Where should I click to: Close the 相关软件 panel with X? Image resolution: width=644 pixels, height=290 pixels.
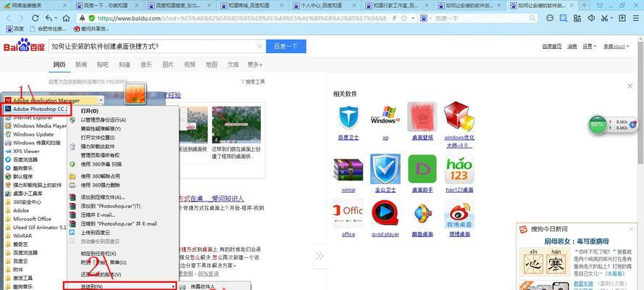pyautogui.click(x=630, y=86)
